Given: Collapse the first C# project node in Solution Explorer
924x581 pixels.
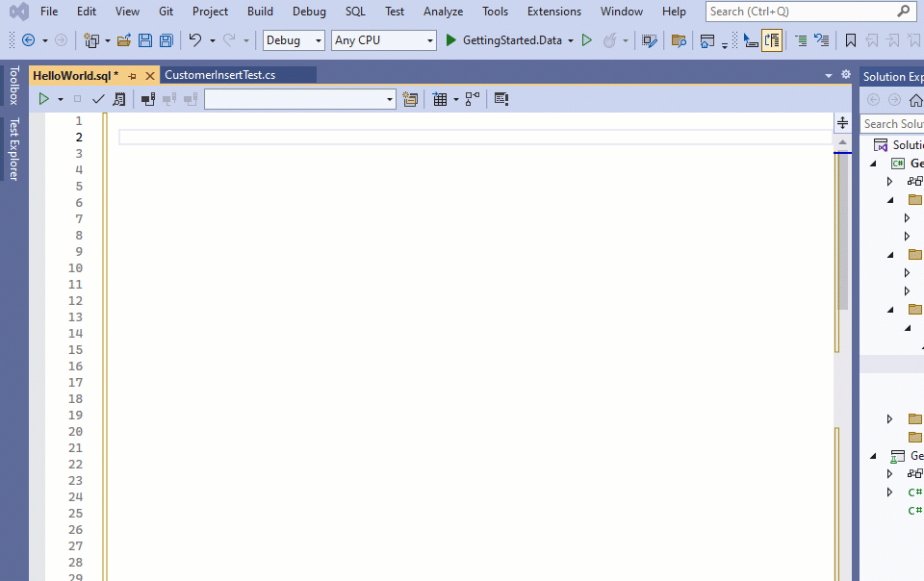Looking at the screenshot, I should (x=874, y=164).
